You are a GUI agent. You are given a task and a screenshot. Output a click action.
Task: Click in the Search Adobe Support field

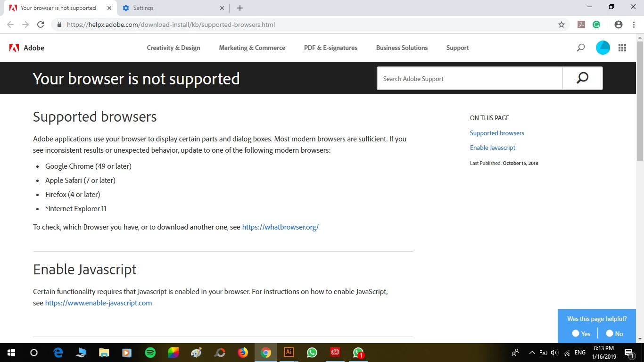pos(470,78)
